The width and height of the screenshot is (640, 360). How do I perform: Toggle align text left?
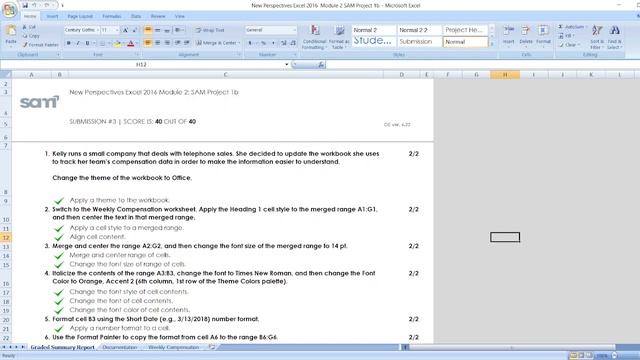pos(148,43)
